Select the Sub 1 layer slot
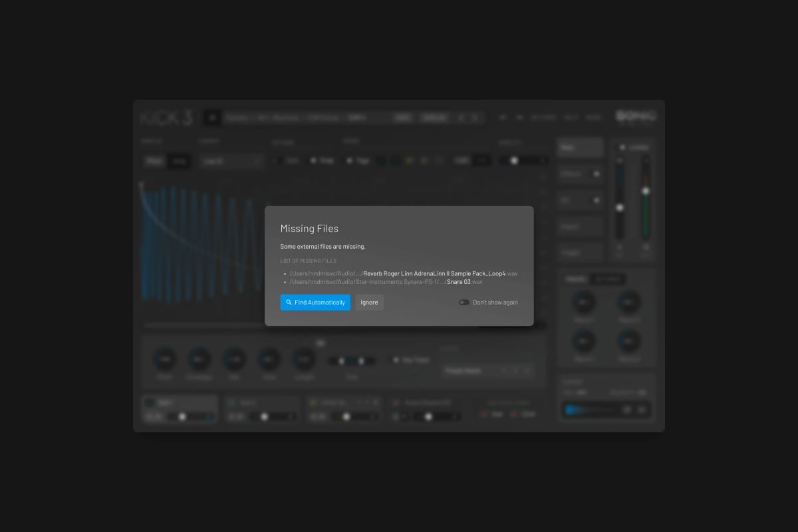Screen dimensions: 798x532 [180, 403]
